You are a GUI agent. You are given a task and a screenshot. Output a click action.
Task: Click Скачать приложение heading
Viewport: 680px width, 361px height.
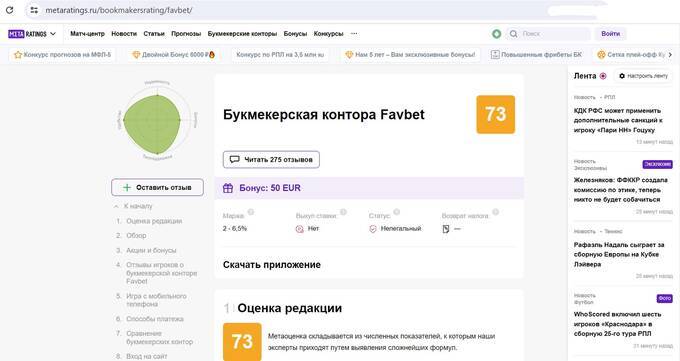pos(272,265)
